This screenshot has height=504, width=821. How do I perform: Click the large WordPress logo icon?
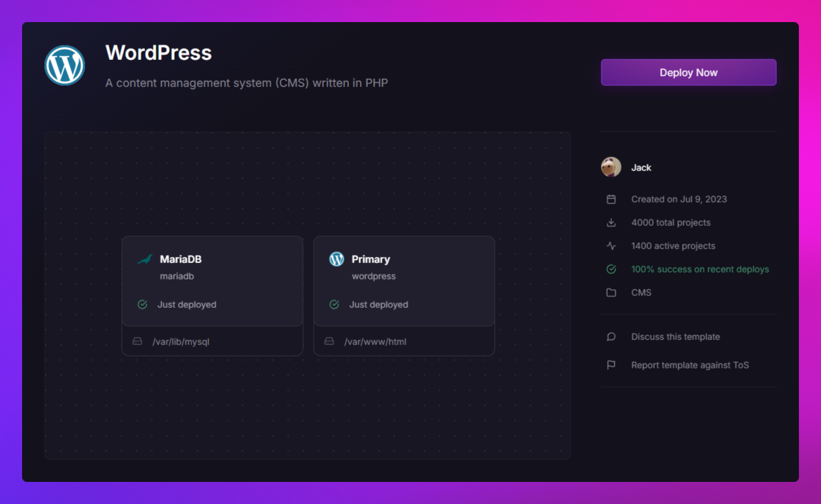(x=65, y=66)
